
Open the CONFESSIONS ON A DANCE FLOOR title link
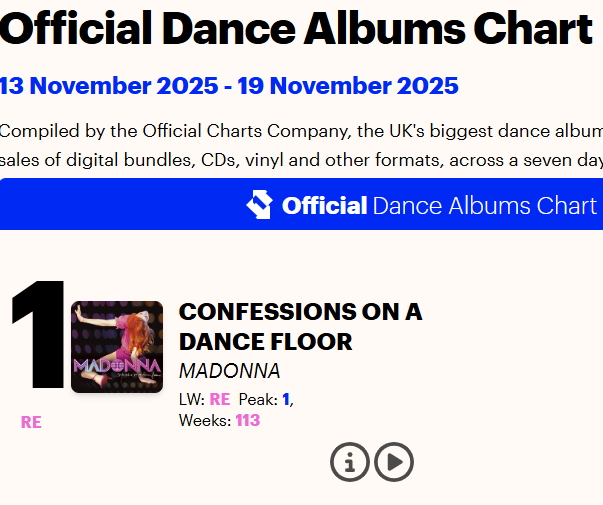click(300, 312)
